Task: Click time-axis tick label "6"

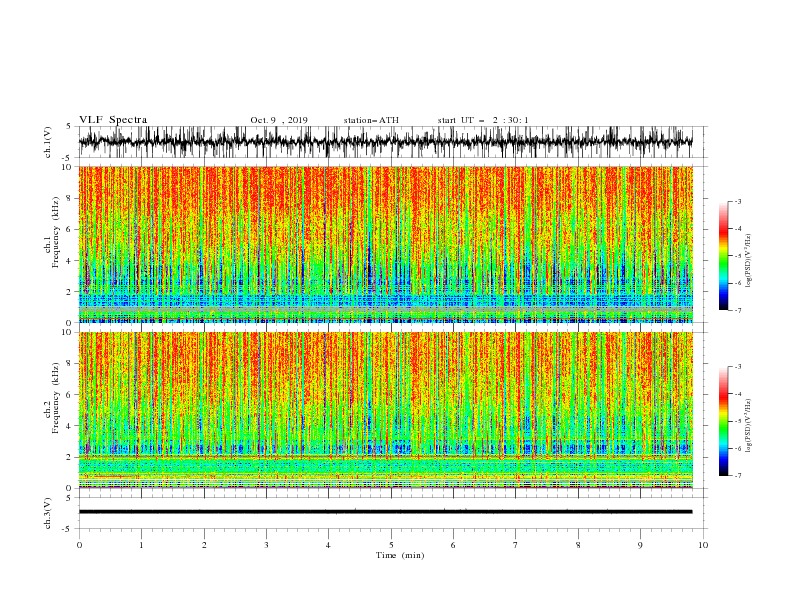Action: click(453, 545)
